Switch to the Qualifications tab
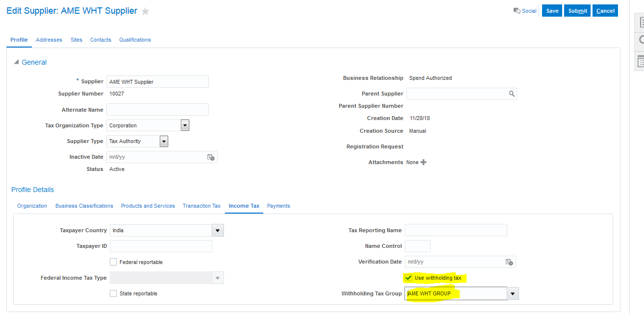The width and height of the screenshot is (644, 314). coord(135,40)
